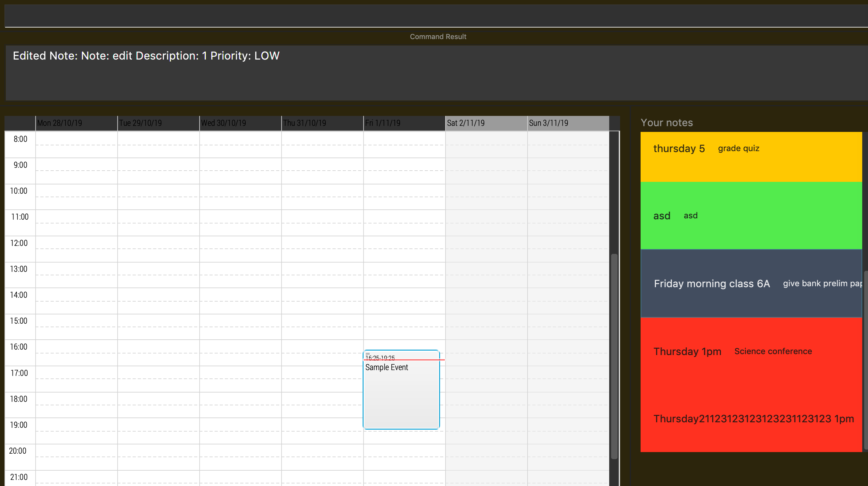The image size is (868, 486).
Task: Click the 16:00 time label
Action: point(19,347)
